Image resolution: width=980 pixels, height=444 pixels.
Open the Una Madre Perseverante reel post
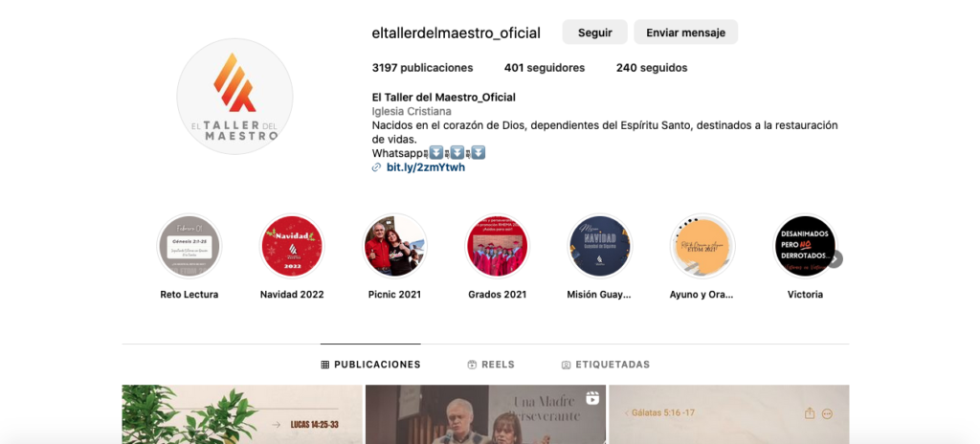[485, 414]
